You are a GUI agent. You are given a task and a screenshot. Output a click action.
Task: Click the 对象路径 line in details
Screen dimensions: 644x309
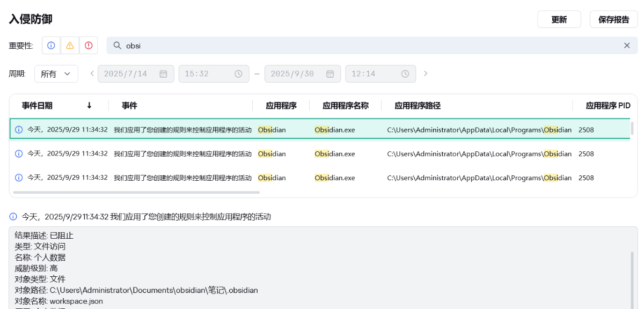pyautogui.click(x=136, y=290)
